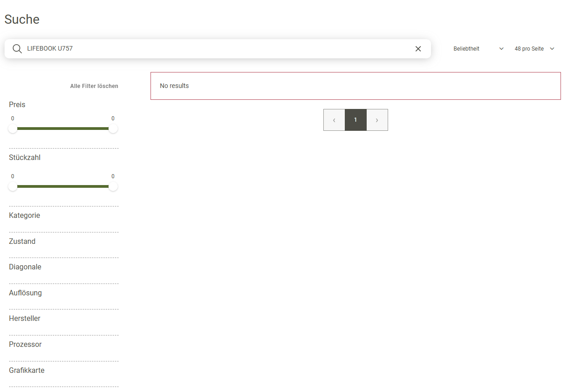The width and height of the screenshot is (571, 392).
Task: Click the Preis slider left handle
Action: (13, 129)
